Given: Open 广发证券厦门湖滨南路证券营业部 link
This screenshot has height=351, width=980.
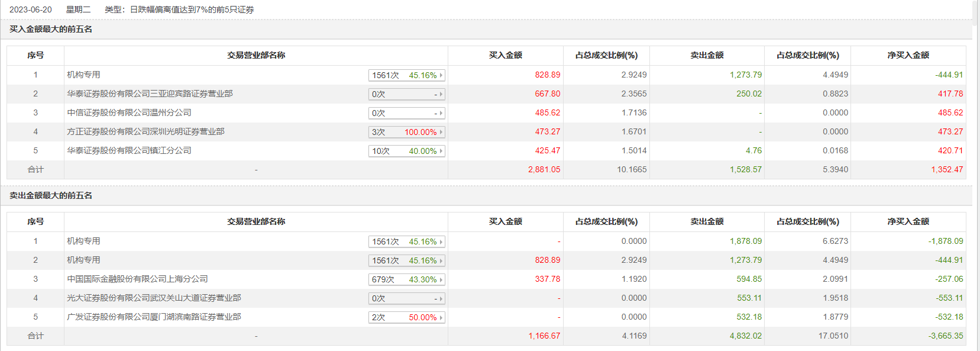Looking at the screenshot, I should (154, 317).
